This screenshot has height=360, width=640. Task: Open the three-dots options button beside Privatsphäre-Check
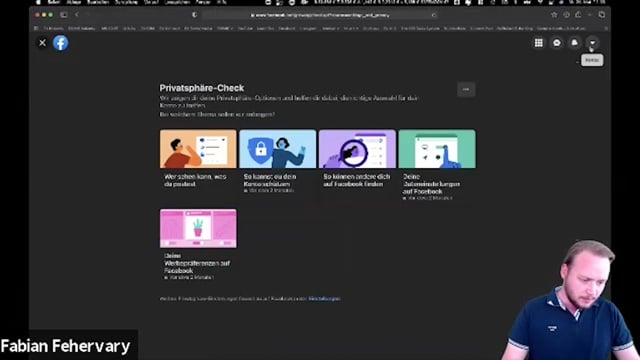(x=466, y=89)
